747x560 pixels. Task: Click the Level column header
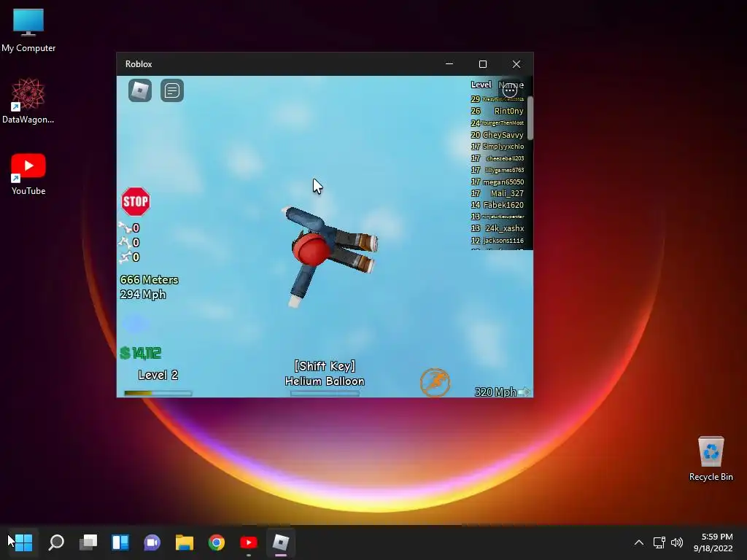pyautogui.click(x=481, y=85)
